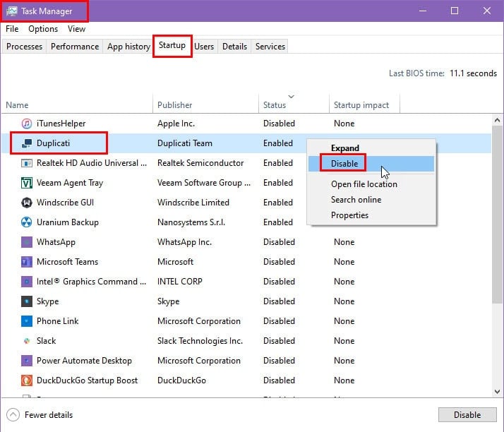Click the Task Manager title bar icon
This screenshot has width=504, height=432.
point(11,11)
